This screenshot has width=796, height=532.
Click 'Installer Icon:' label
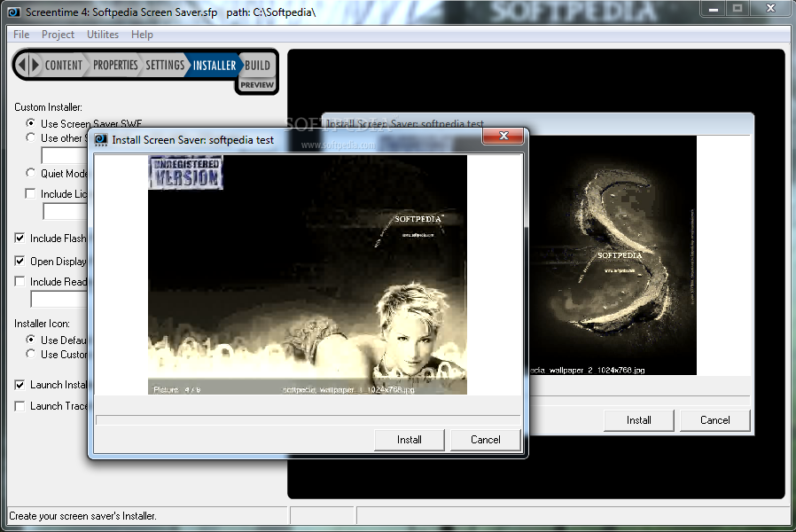click(43, 324)
